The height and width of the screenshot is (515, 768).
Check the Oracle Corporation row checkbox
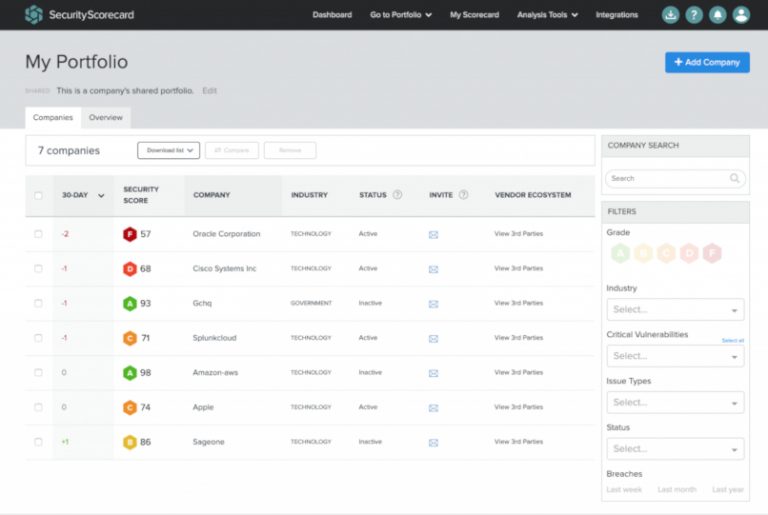(x=38, y=234)
